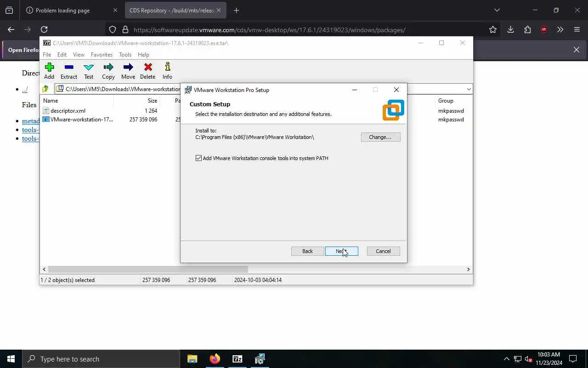Follow the parent directory ../ link
Image resolution: width=588 pixels, height=368 pixels.
(25, 90)
